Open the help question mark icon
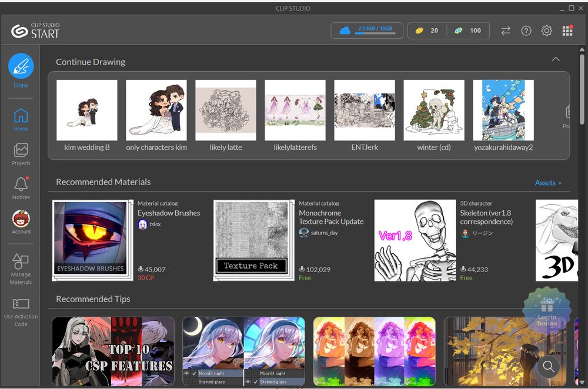The image size is (588, 389). tap(526, 31)
